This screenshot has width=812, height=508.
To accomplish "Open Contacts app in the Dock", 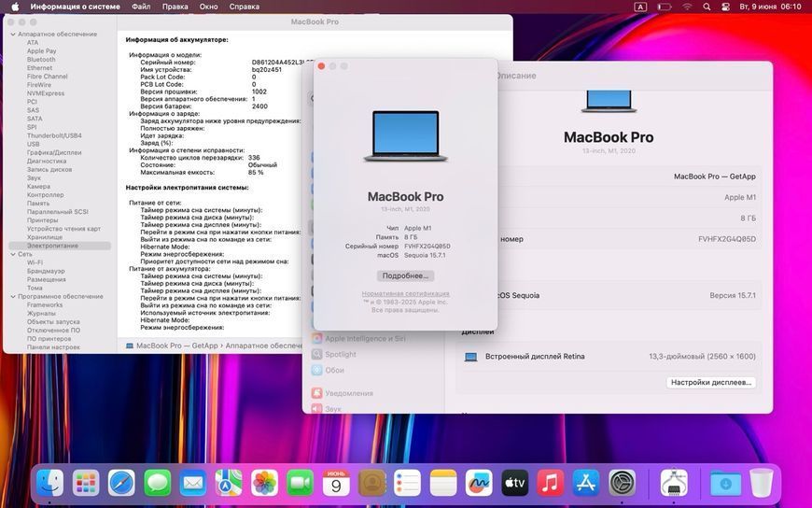I will tap(371, 483).
